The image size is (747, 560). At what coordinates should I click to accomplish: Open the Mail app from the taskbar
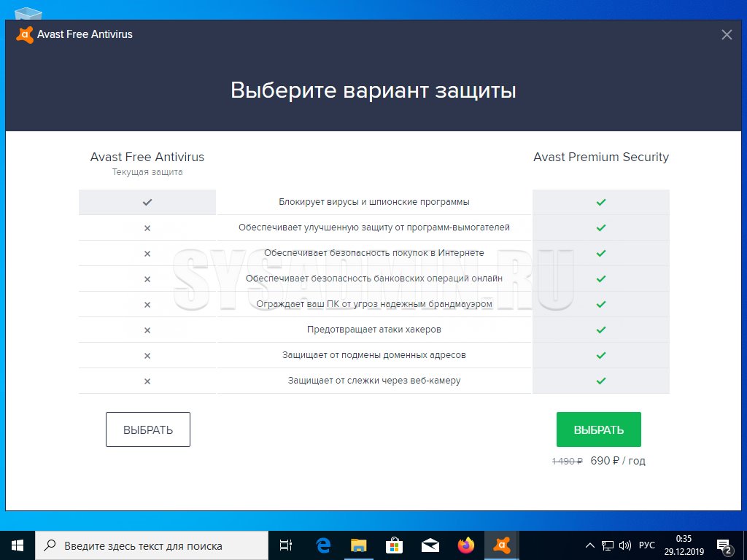[430, 545]
